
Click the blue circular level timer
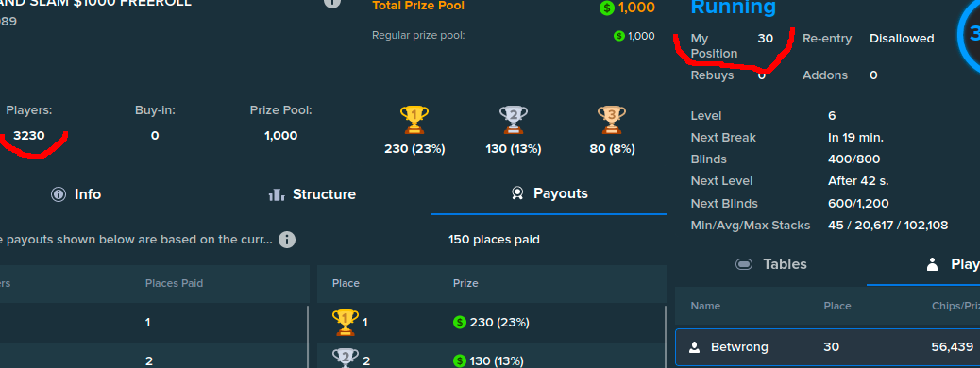pos(968,37)
